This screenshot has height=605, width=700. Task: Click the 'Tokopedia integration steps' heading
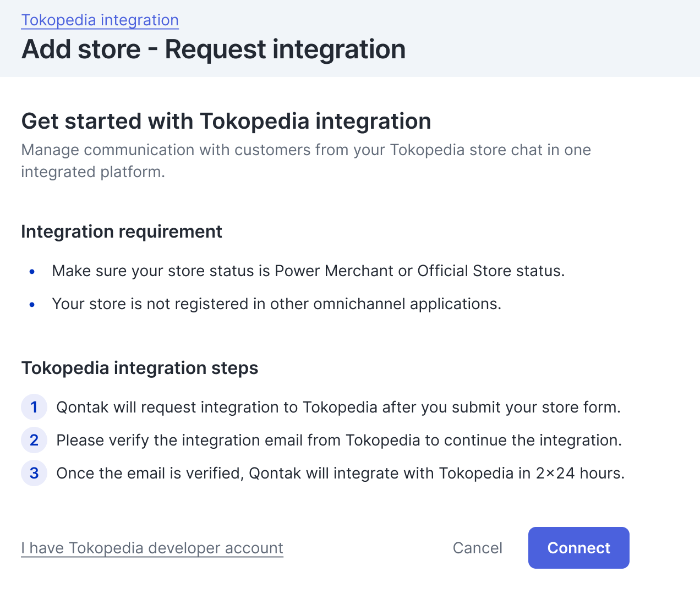140,368
